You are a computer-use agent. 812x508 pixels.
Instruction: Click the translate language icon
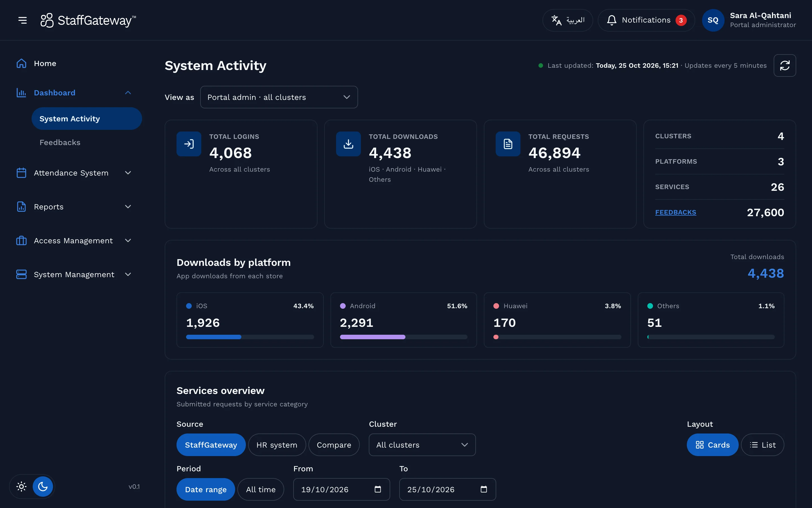pos(556,20)
